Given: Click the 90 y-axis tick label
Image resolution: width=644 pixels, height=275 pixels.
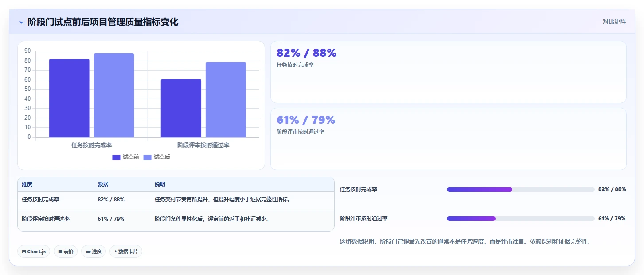Looking at the screenshot, I should click(x=27, y=51).
